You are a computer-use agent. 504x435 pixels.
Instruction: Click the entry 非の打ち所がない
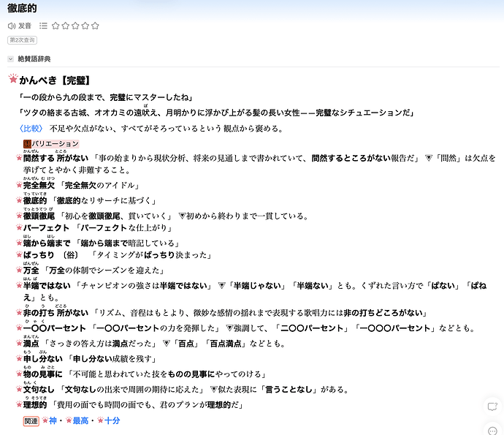(x=56, y=313)
